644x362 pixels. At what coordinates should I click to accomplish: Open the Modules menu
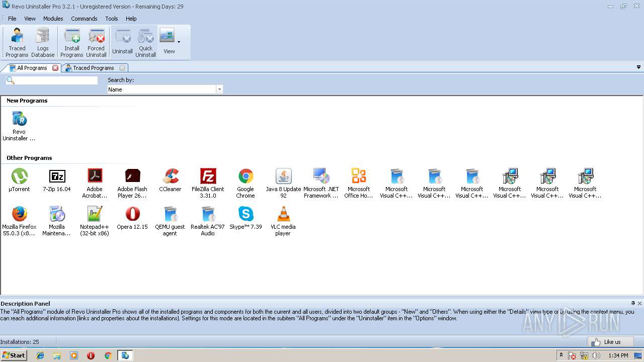pyautogui.click(x=53, y=19)
